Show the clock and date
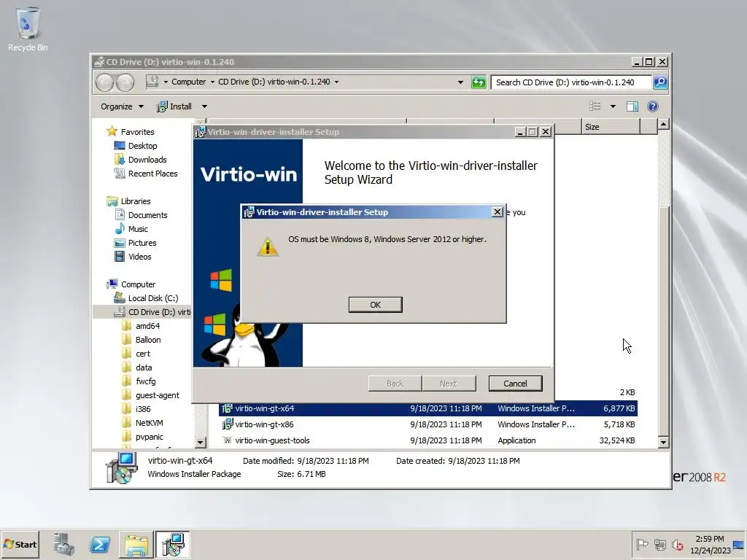Image resolution: width=747 pixels, height=560 pixels. pyautogui.click(x=710, y=544)
